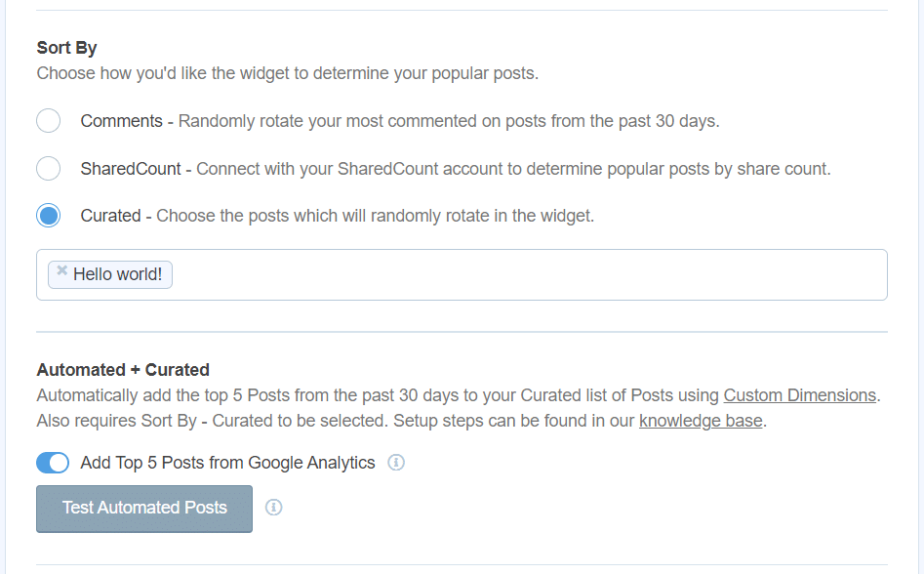Click the "Comments" option label text

pos(121,121)
